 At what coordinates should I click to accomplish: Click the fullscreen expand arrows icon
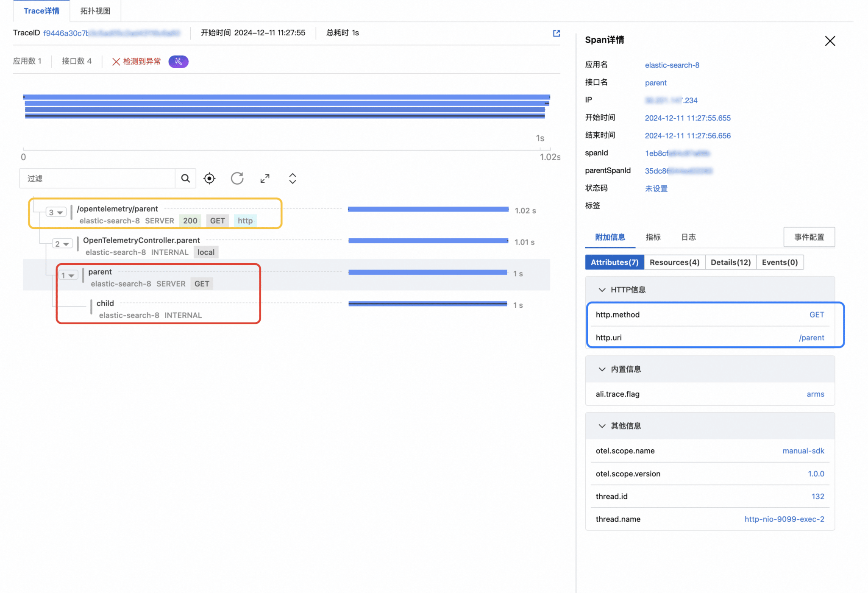click(265, 178)
